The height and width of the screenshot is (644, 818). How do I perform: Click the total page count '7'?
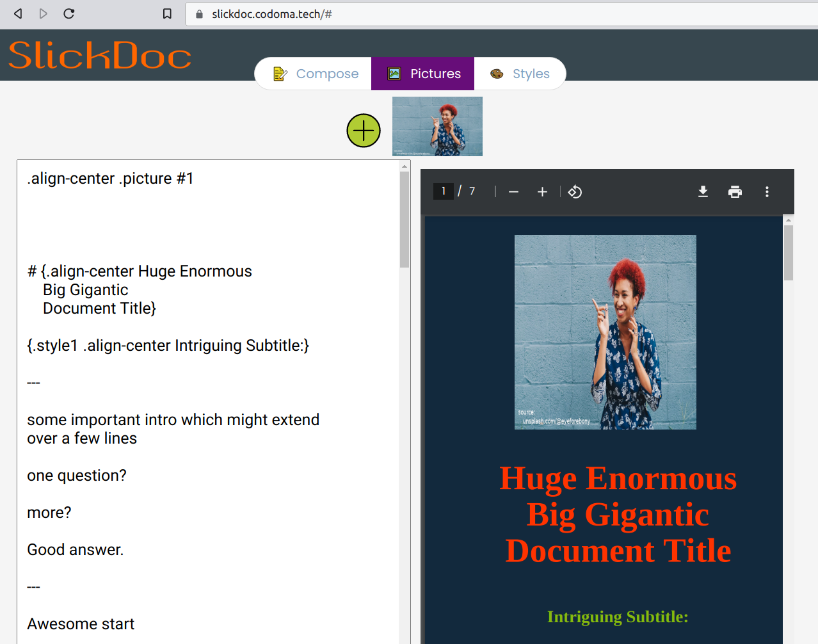coord(472,191)
